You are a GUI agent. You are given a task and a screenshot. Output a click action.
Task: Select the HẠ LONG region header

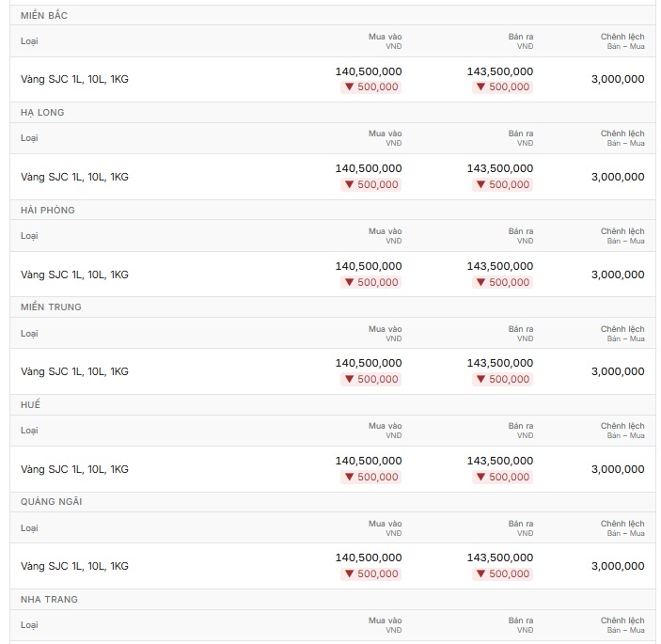[42, 113]
